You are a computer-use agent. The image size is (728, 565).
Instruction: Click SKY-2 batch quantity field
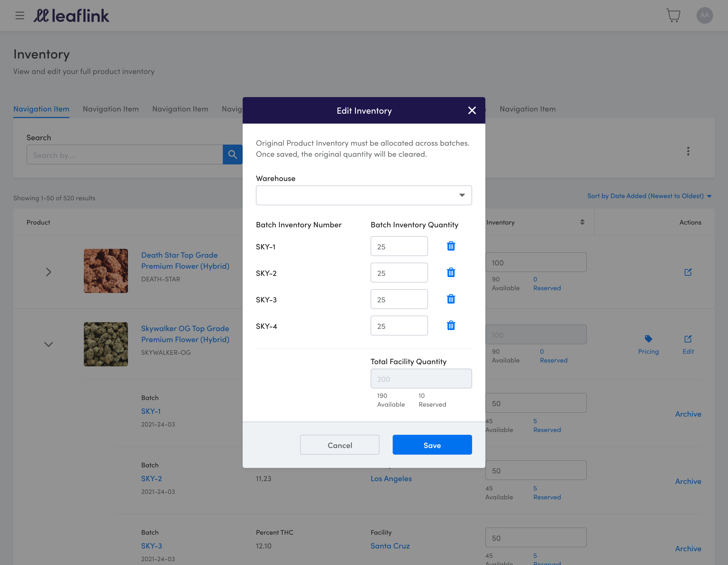399,273
